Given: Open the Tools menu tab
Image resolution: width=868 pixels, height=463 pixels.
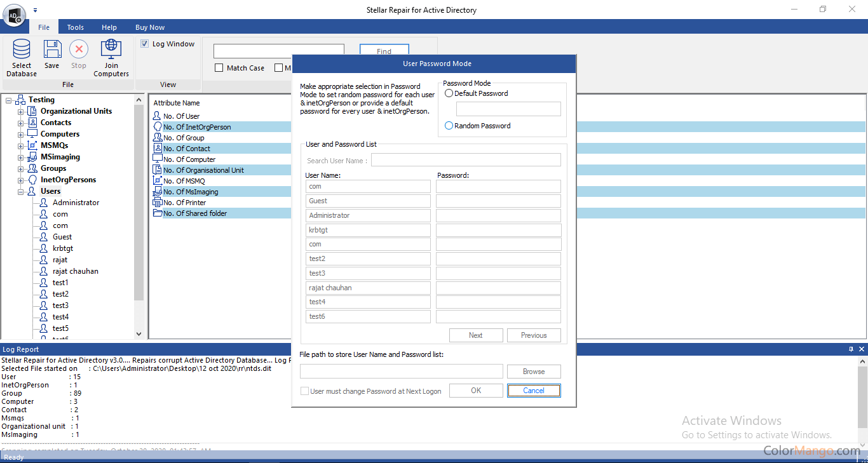Looking at the screenshot, I should tap(76, 27).
